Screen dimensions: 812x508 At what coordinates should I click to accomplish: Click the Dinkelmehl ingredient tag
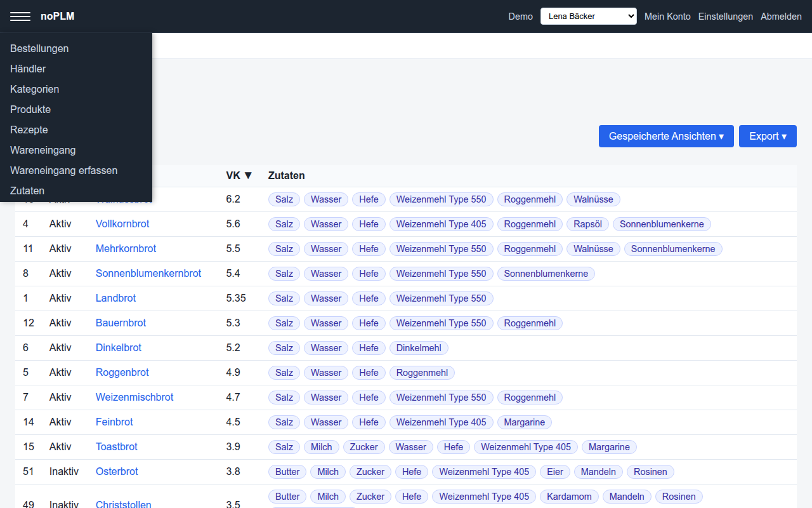pos(419,348)
